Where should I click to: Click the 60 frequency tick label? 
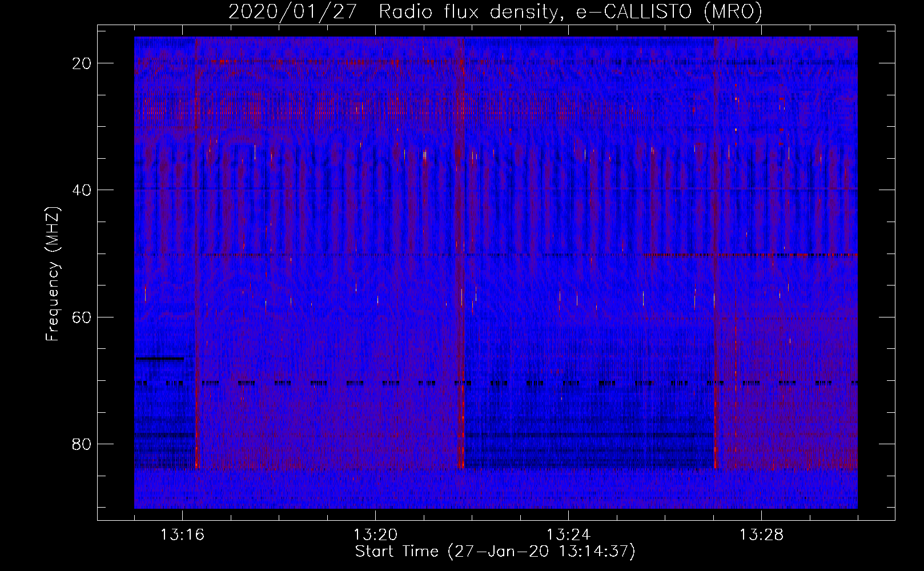tap(82, 317)
